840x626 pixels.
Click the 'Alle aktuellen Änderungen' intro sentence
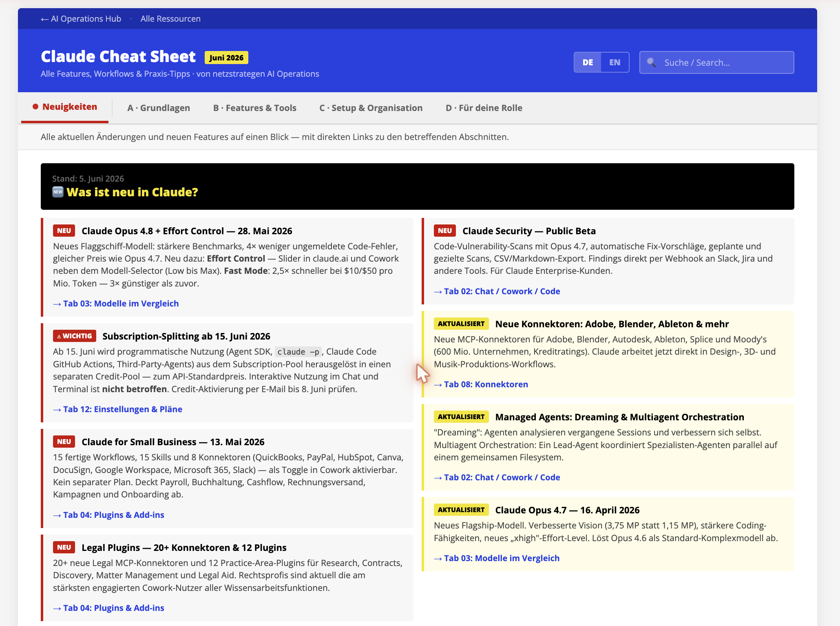[275, 137]
